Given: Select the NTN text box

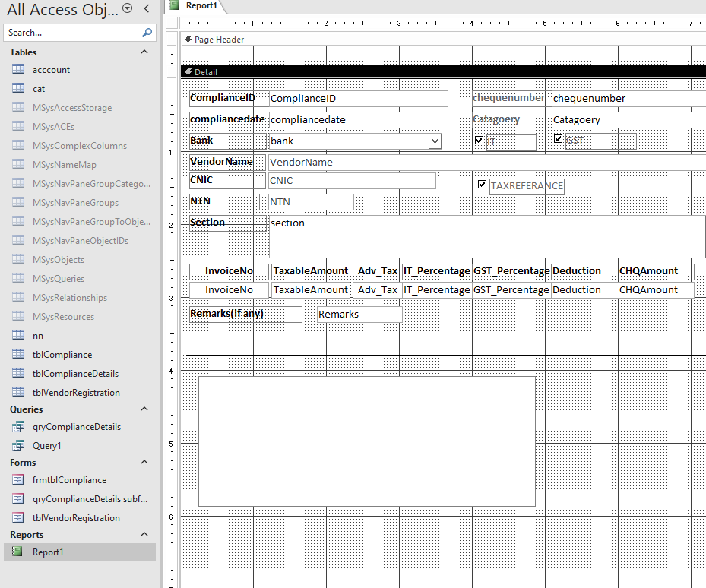Looking at the screenshot, I should click(311, 202).
